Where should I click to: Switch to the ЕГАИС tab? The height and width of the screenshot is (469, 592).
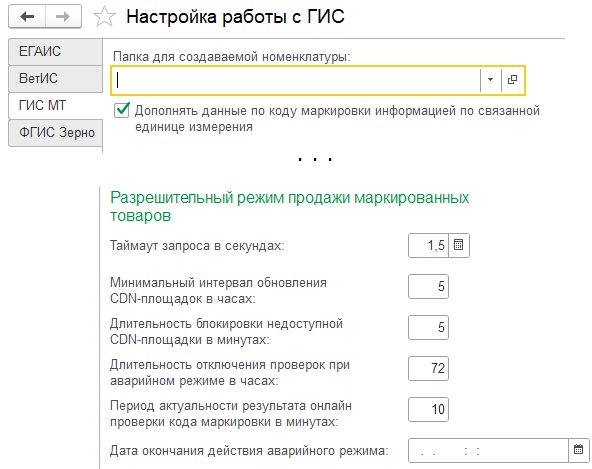[55, 51]
